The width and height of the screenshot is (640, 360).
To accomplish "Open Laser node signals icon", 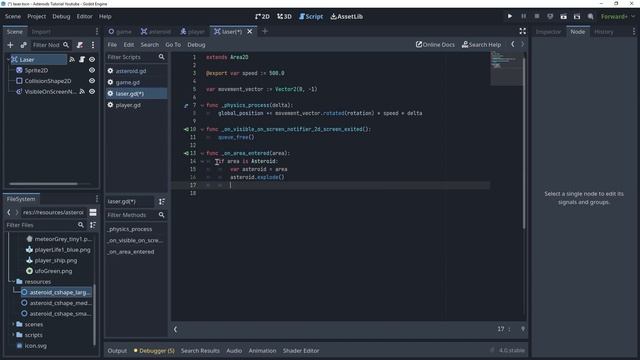I will pyautogui.click(x=72, y=60).
